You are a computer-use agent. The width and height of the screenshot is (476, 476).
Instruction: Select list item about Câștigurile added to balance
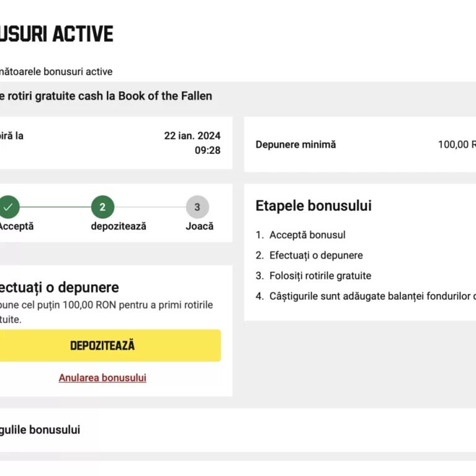(x=366, y=296)
